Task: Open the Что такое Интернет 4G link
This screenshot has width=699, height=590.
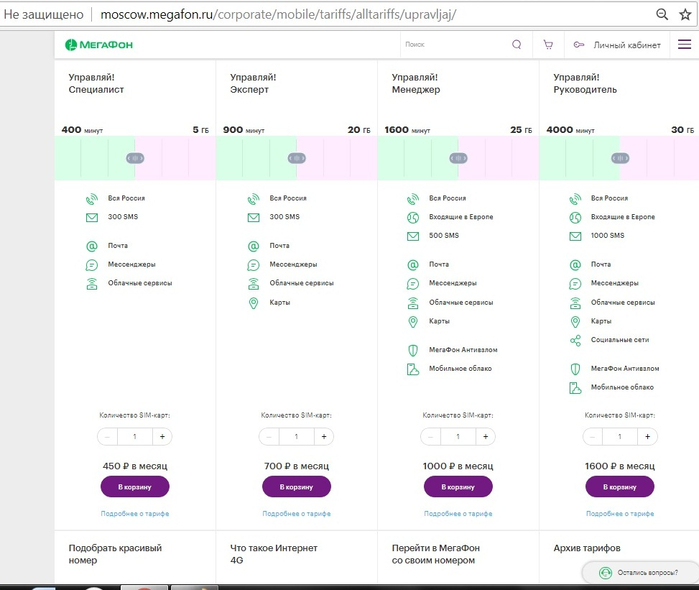Action: point(274,554)
